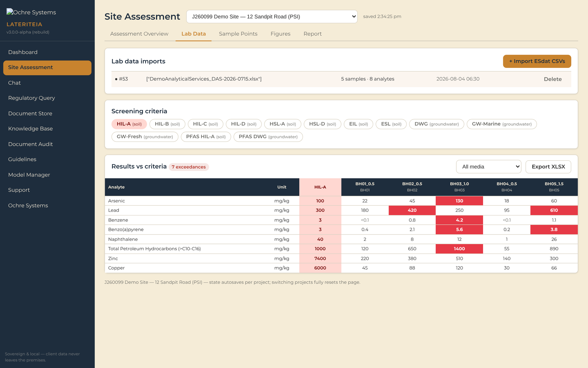Image resolution: width=588 pixels, height=368 pixels.
Task: Click the saved 2:34:25 pm status
Action: tap(382, 16)
